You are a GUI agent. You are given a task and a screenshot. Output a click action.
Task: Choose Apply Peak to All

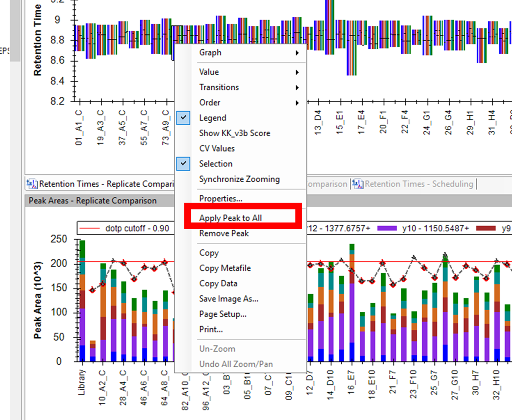(230, 218)
